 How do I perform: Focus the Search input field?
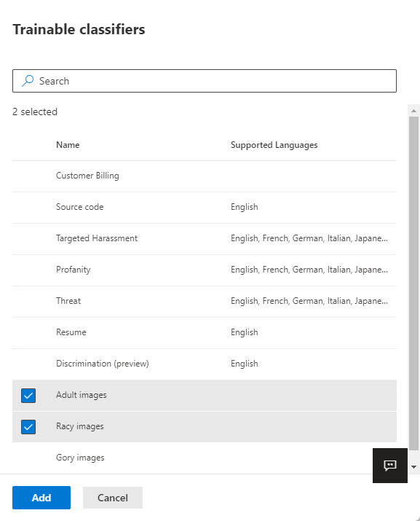pos(205,81)
